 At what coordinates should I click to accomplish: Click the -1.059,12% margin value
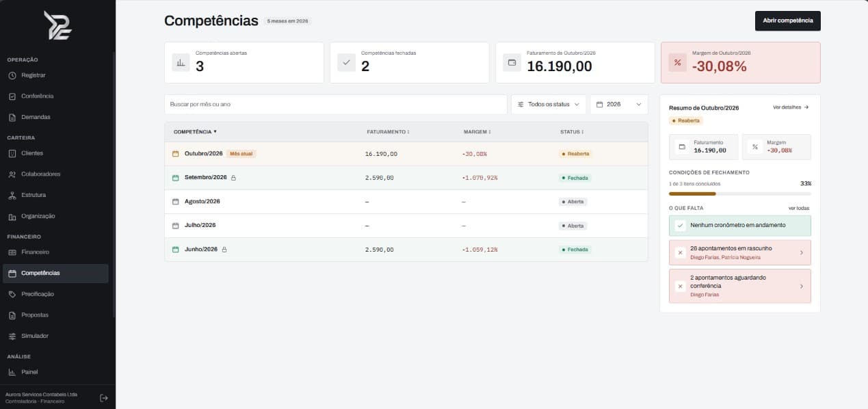point(479,250)
